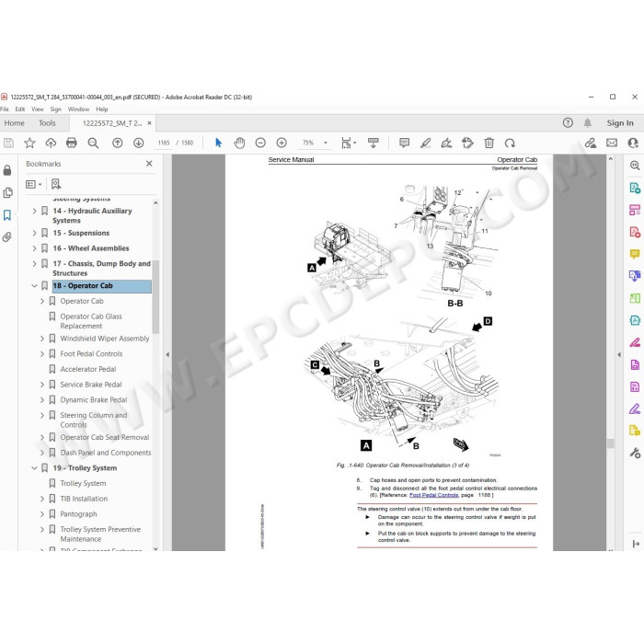Add the bookmark star icon
The height and width of the screenshot is (644, 644).
click(x=29, y=143)
